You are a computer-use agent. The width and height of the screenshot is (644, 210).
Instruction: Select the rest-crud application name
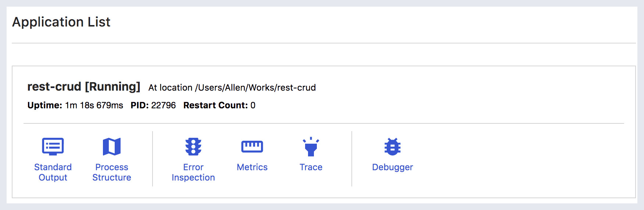54,87
